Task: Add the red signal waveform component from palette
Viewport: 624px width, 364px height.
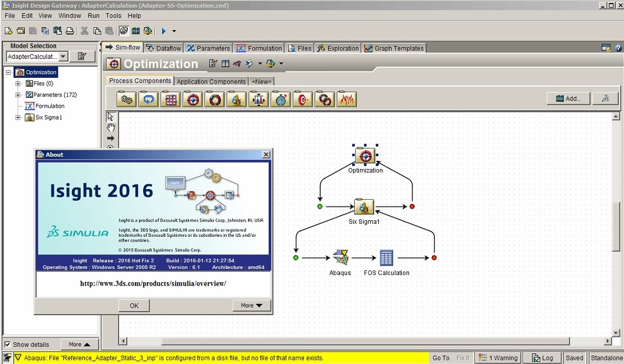Action: pos(346,99)
